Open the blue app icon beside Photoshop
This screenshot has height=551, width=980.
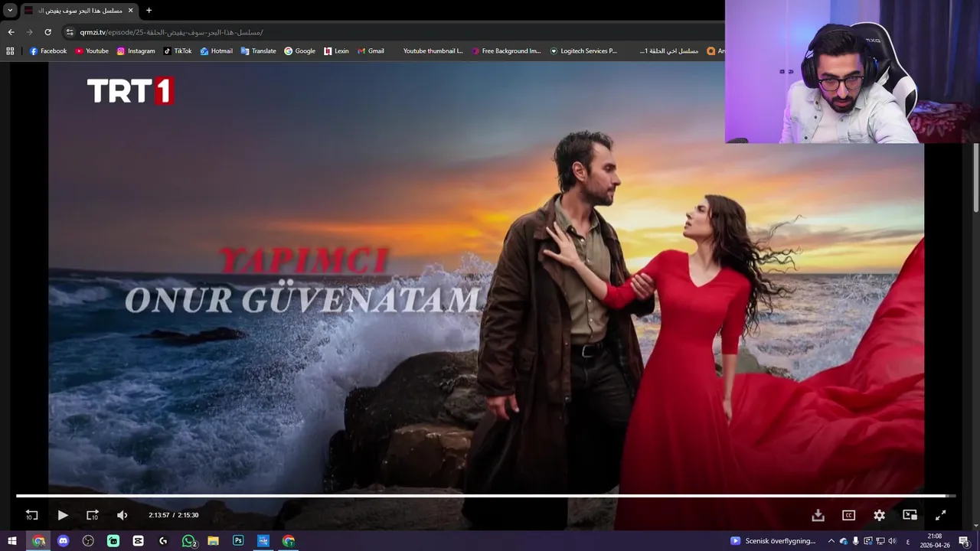click(x=263, y=541)
